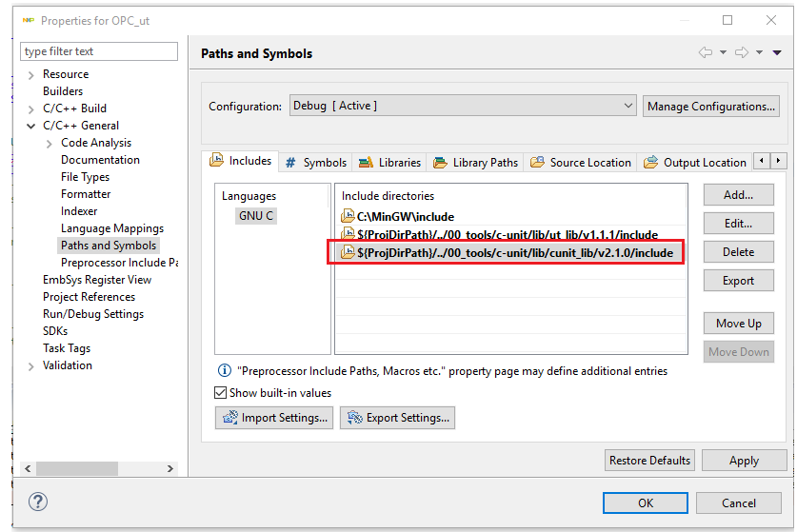Viewport: 797px width, 532px height.
Task: Click the Restore Defaults button
Action: 649,461
